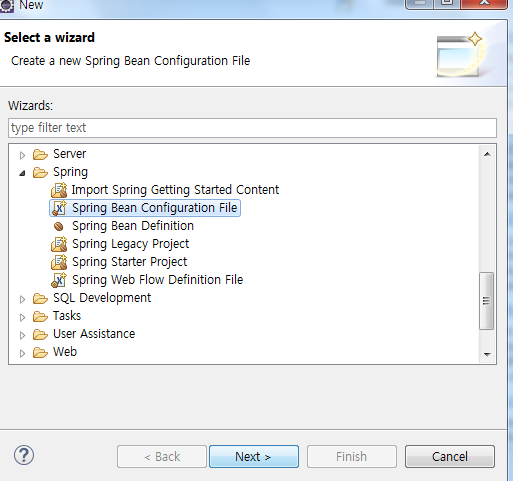The image size is (513, 481).
Task: Click scrollbar down arrow in wizard list
Action: tap(487, 354)
